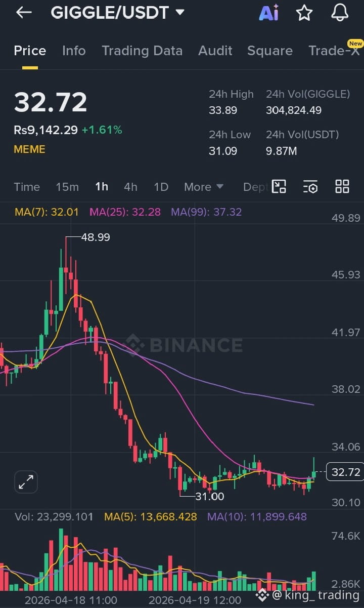Image resolution: width=364 pixels, height=608 pixels.
Task: Tap the 31.00 low price marker
Action: tap(210, 497)
